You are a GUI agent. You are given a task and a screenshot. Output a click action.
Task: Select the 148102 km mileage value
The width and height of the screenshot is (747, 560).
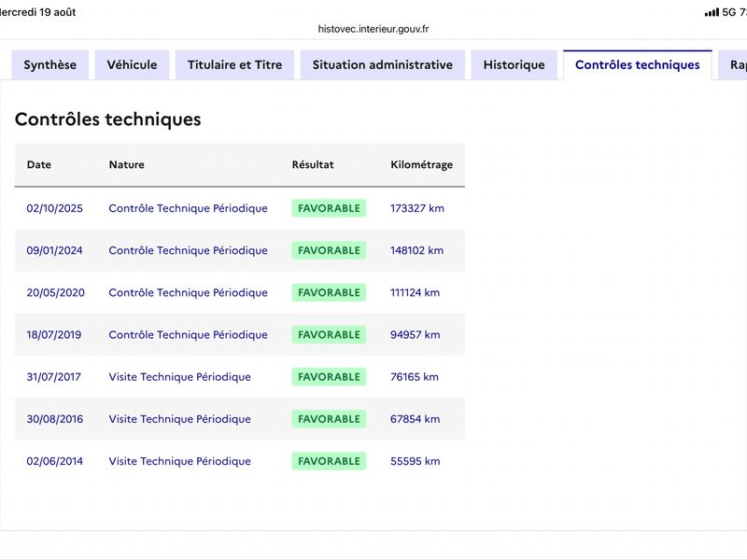(x=416, y=250)
